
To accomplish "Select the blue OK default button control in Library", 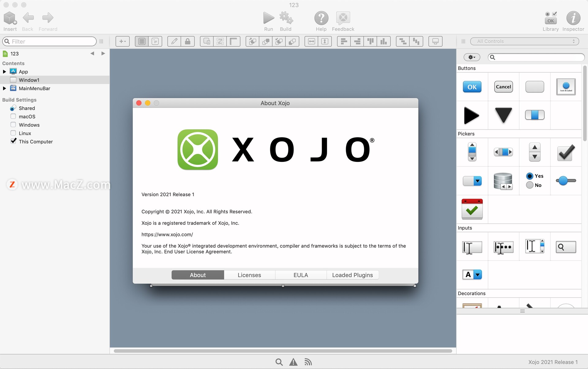I will [472, 87].
